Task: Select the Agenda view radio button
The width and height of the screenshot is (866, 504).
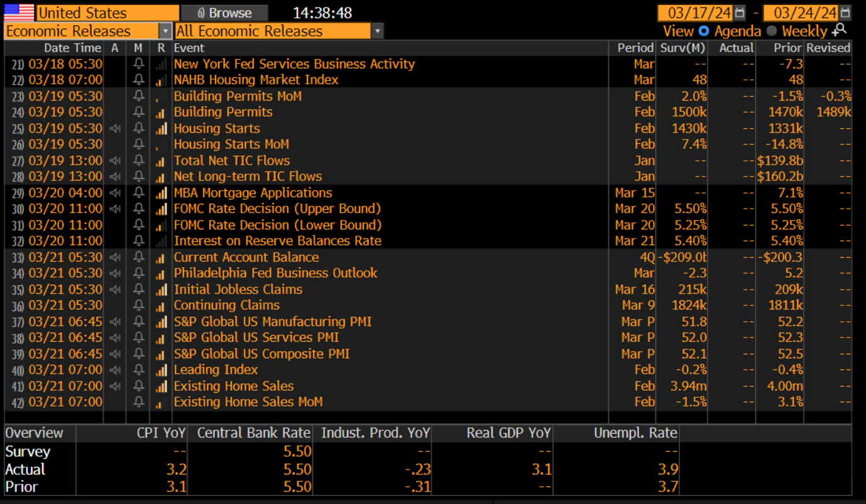Action: (x=704, y=31)
